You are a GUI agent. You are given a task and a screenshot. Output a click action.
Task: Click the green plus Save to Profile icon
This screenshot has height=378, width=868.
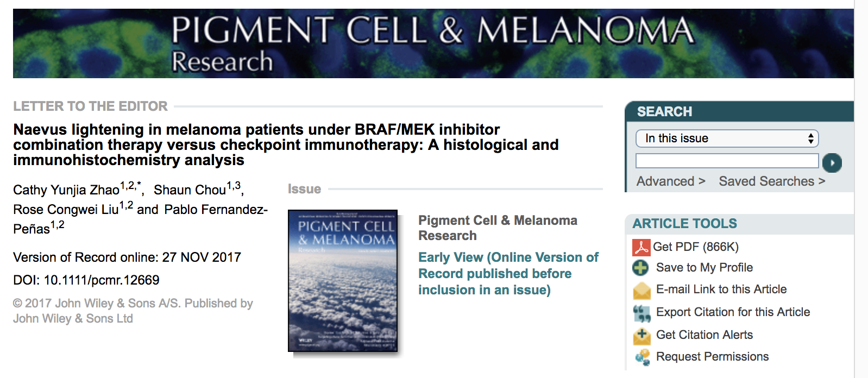click(641, 268)
